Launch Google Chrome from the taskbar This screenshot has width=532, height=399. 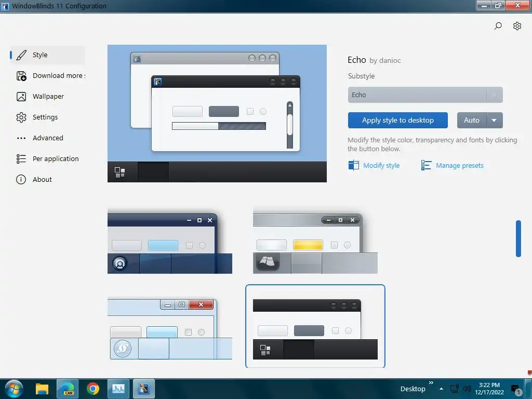(x=92, y=389)
